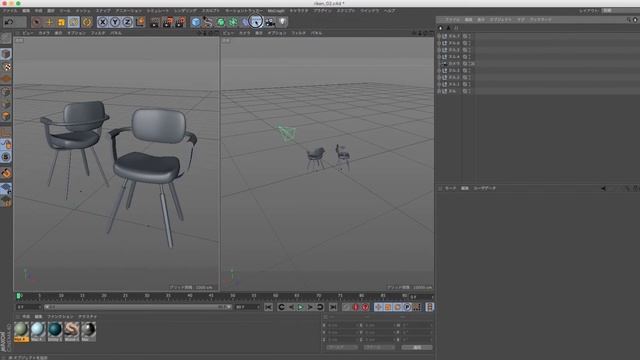Open the MoGraph menu
Viewport: 640px width, 360px height.
(276, 11)
